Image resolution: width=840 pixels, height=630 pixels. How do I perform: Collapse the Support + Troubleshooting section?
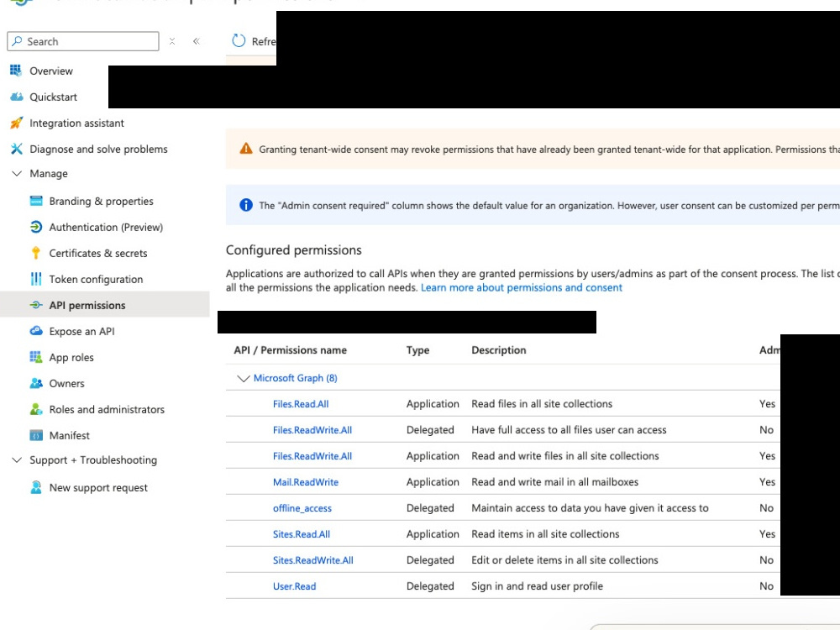click(x=17, y=459)
